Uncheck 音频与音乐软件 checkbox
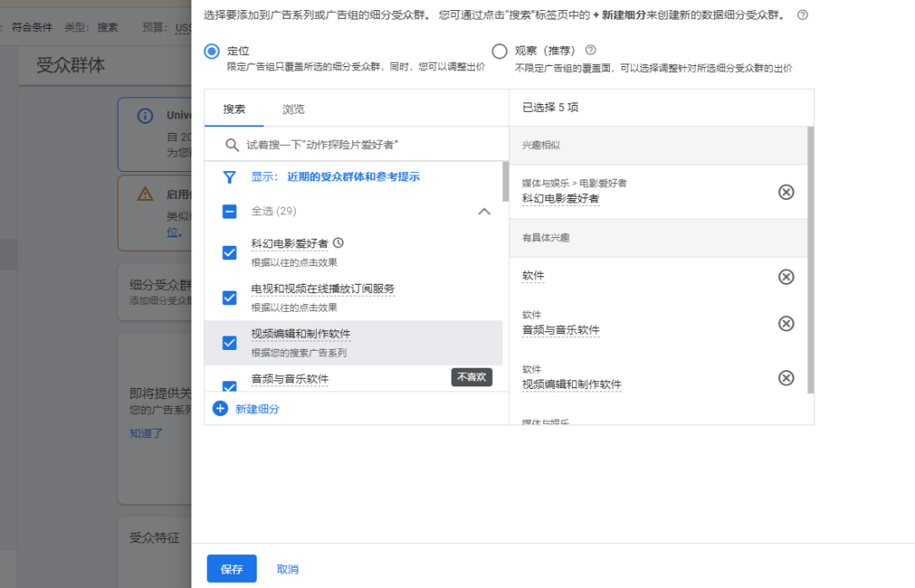 pyautogui.click(x=230, y=386)
